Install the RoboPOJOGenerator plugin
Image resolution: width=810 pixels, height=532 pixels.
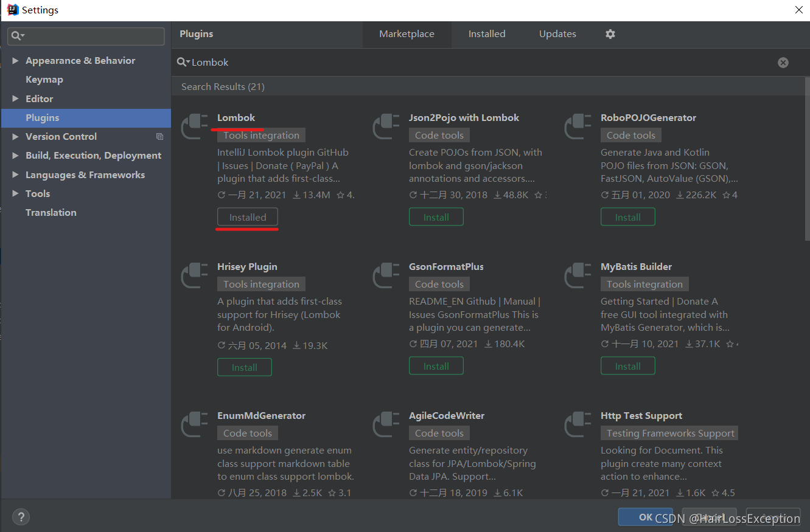[628, 217]
